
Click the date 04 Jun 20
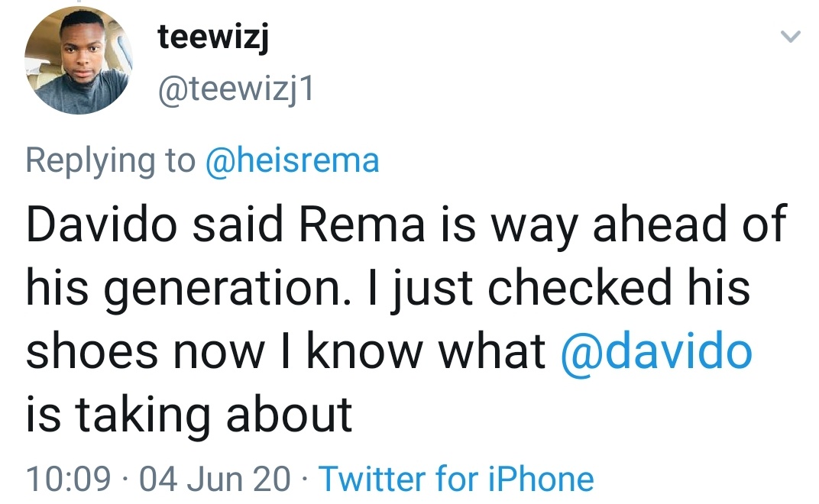[x=216, y=480]
